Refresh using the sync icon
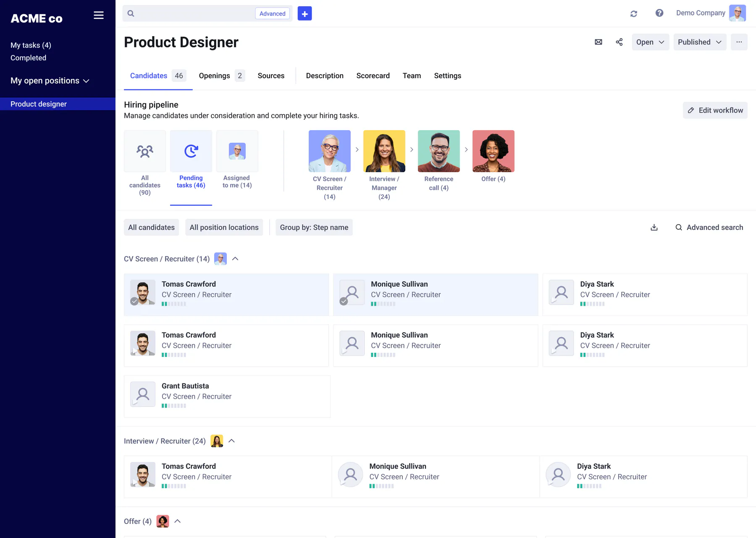This screenshot has width=756, height=538. click(x=634, y=13)
